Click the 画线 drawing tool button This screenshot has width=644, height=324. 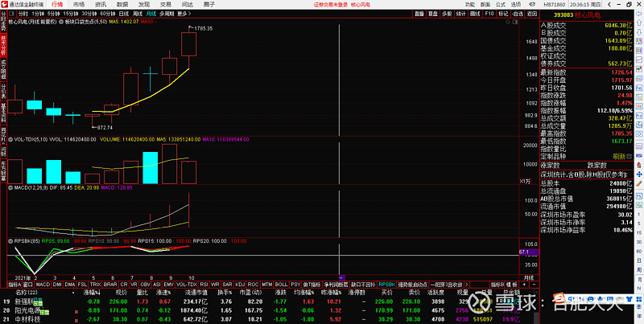(x=476, y=14)
